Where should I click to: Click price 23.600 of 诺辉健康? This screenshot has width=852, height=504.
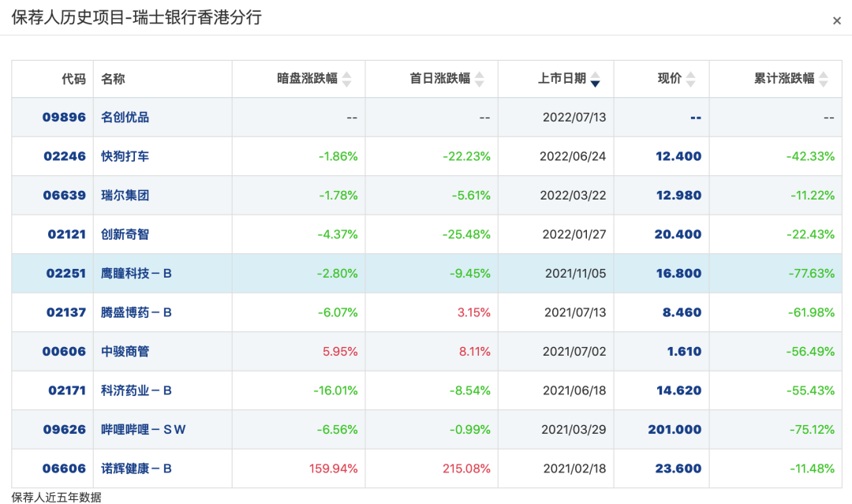678,469
